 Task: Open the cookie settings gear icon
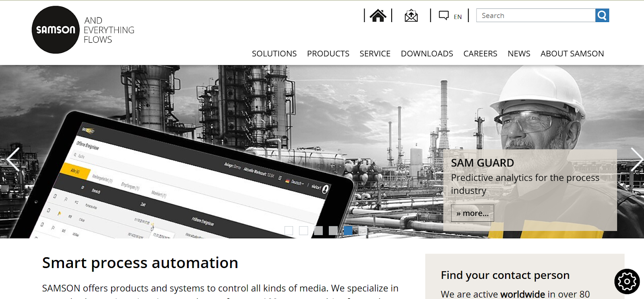click(627, 281)
